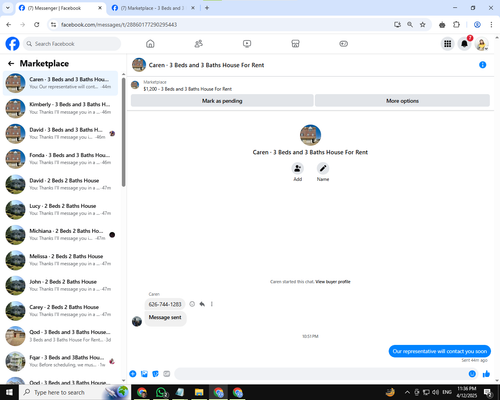Open the Facebook menu grid icon
500x400 pixels.
[448, 44]
